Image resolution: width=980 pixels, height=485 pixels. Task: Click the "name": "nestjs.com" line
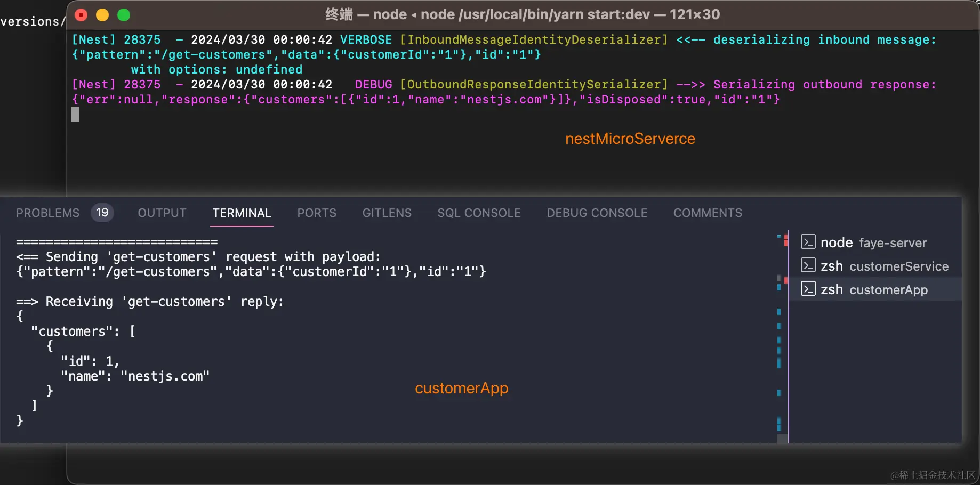coord(135,376)
